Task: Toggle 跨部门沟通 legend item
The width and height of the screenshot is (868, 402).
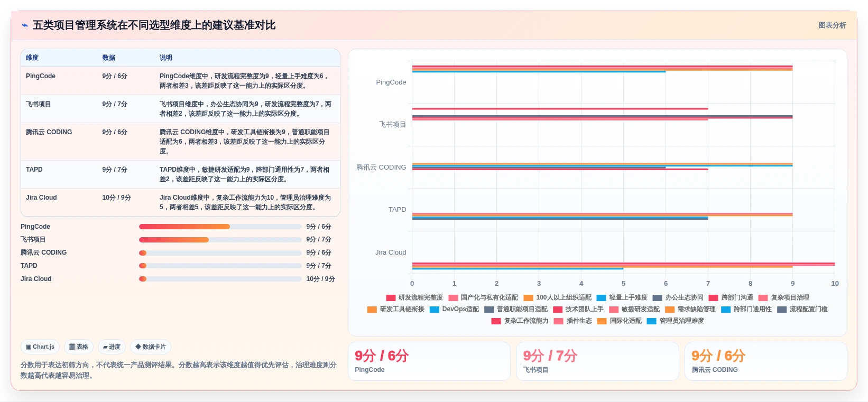Action: coord(731,298)
